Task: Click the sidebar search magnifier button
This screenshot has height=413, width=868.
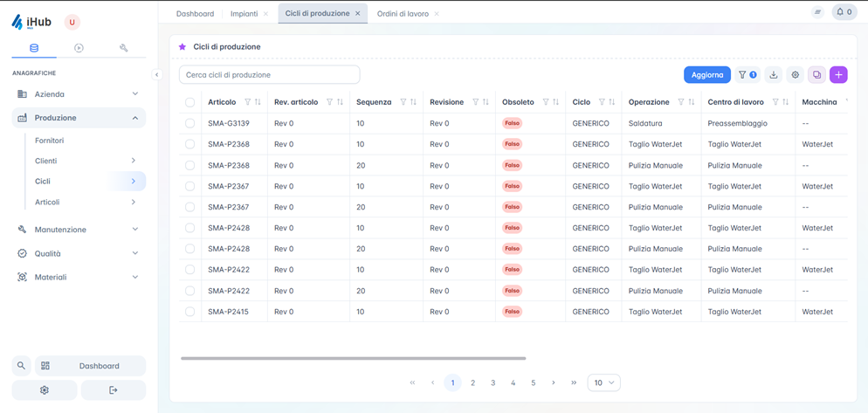Action: (21, 366)
